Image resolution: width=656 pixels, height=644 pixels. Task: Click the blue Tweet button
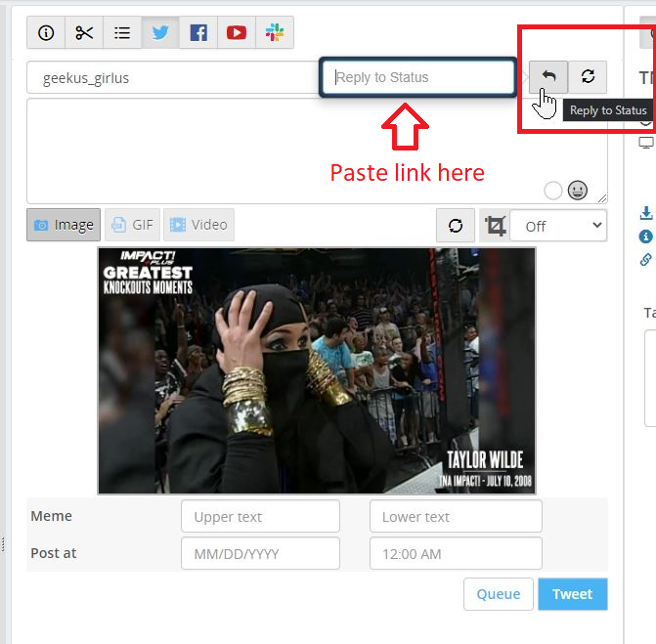pyautogui.click(x=572, y=594)
